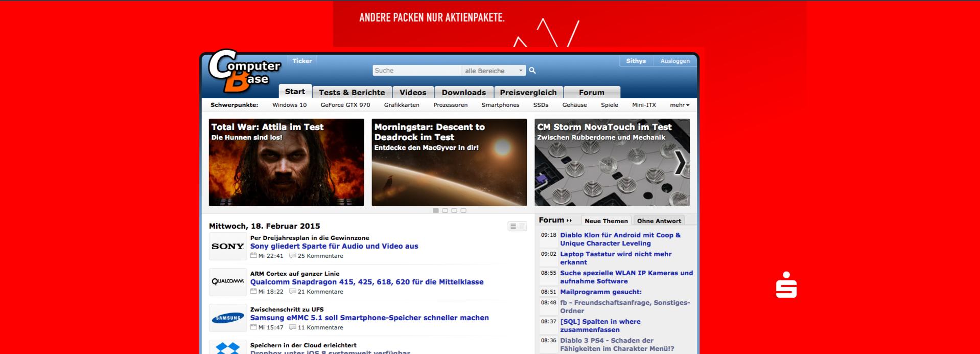980x354 pixels.
Task: Open thread Mailprogramm gesucht
Action: click(600, 292)
